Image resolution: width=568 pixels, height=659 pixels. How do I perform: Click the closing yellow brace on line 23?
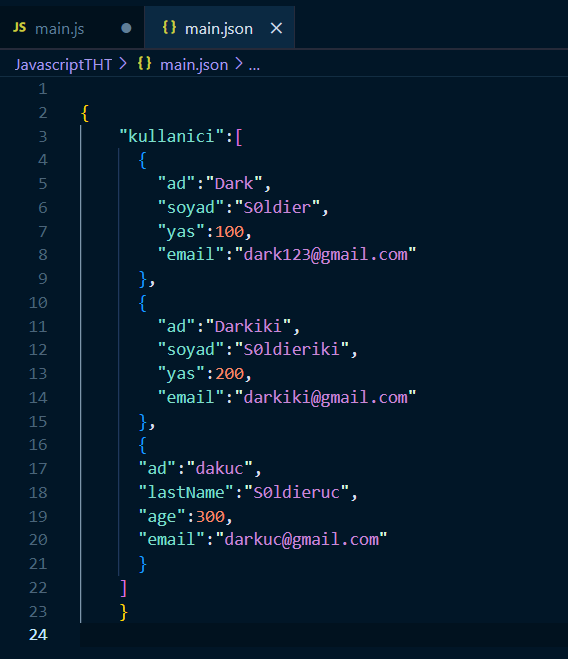(123, 612)
